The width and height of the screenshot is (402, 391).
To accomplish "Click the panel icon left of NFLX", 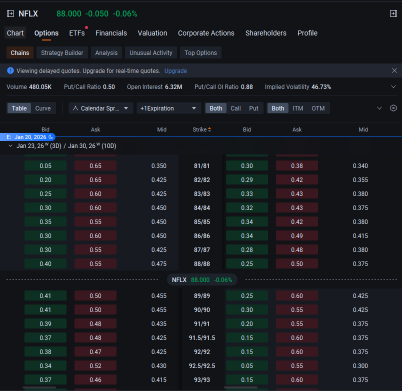I will [x=10, y=13].
